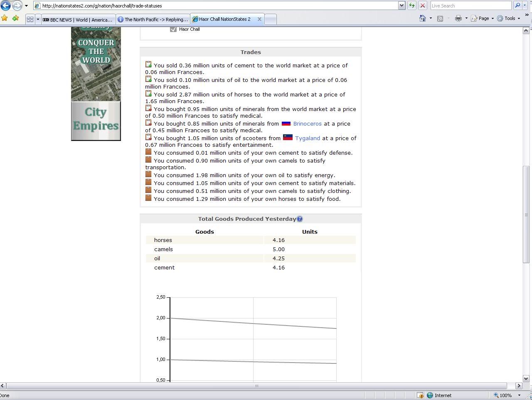Screen dimensions: 532x400
Task: Click the status bar security warning icon
Action: [x=420, y=395]
